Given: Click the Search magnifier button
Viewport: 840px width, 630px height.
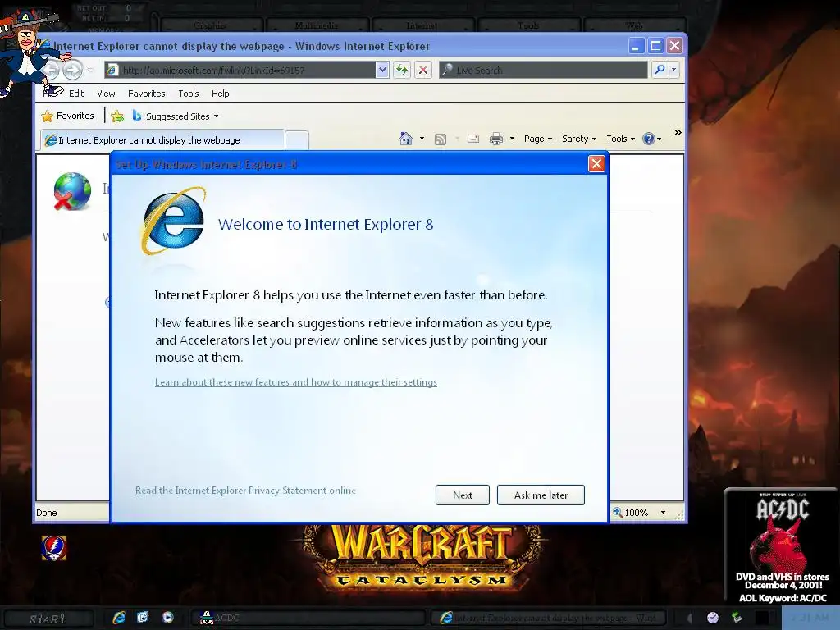Looking at the screenshot, I should click(660, 70).
